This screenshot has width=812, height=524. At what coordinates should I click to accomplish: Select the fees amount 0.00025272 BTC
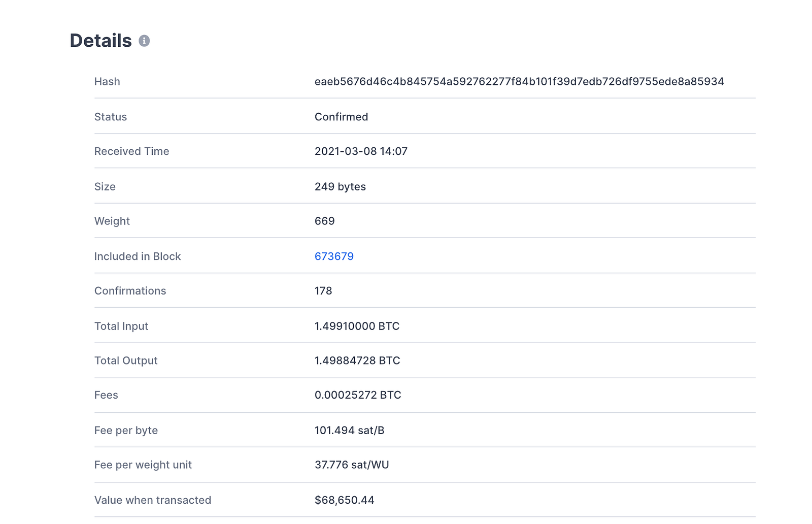pos(358,395)
